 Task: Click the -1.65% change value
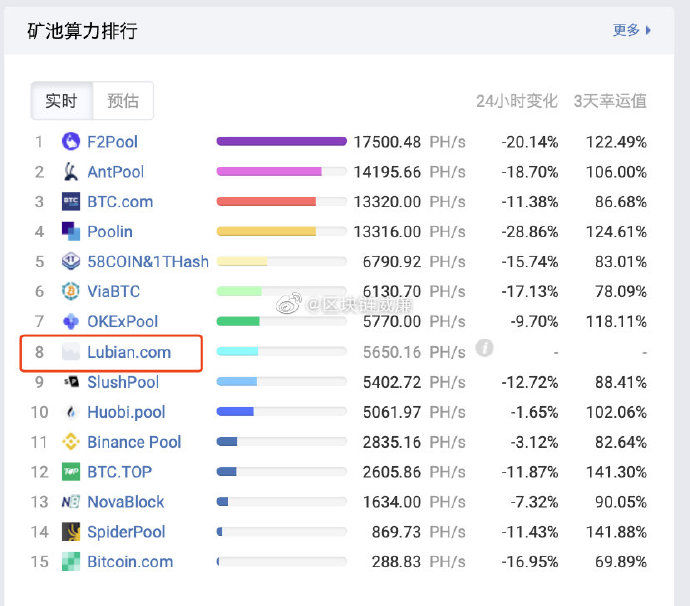click(534, 412)
